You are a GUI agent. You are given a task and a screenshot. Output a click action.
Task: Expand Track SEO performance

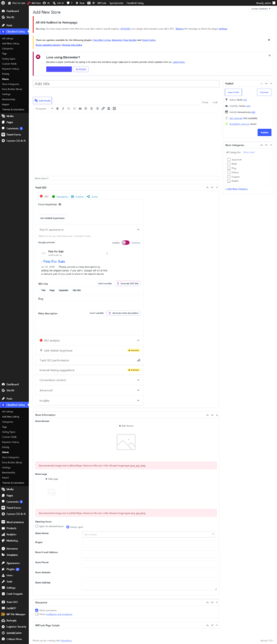tap(89, 360)
